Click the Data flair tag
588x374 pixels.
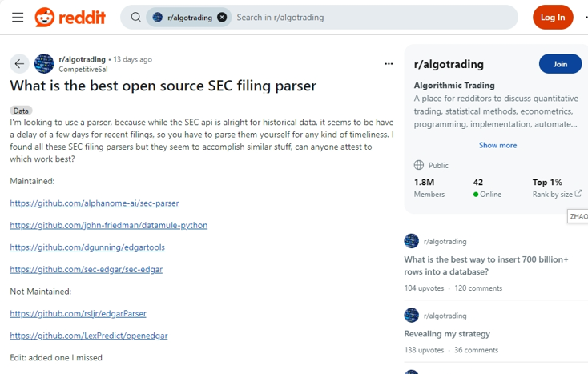[x=21, y=111]
